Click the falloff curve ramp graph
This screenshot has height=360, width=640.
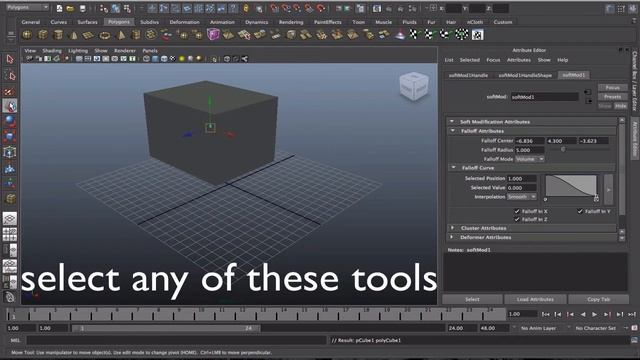571,186
